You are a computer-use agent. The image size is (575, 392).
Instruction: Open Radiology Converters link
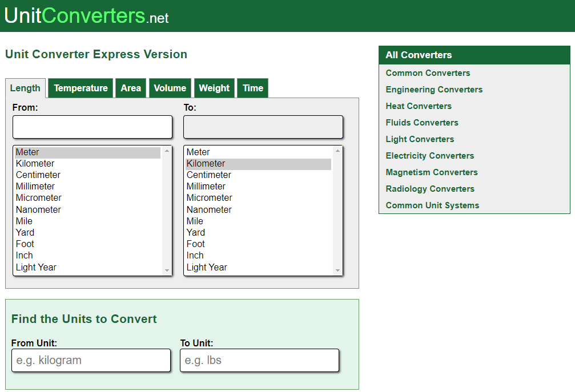430,189
